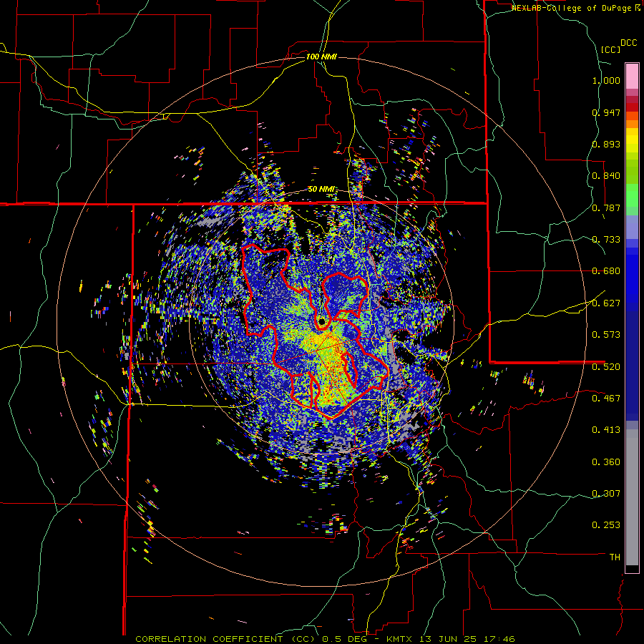Select the 0.733 legend value

coord(606,240)
